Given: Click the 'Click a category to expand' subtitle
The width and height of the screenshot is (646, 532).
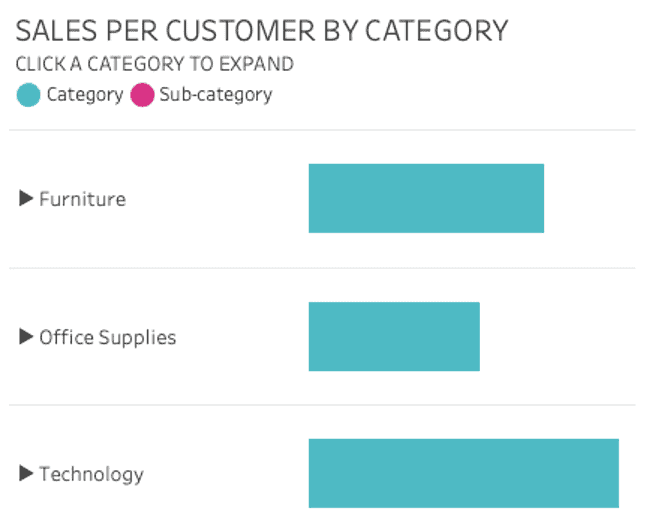Looking at the screenshot, I should click(x=155, y=64).
